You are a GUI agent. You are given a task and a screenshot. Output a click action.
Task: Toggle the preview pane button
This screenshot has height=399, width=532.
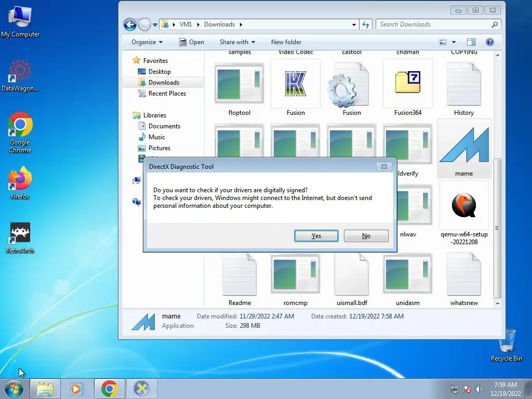(471, 42)
